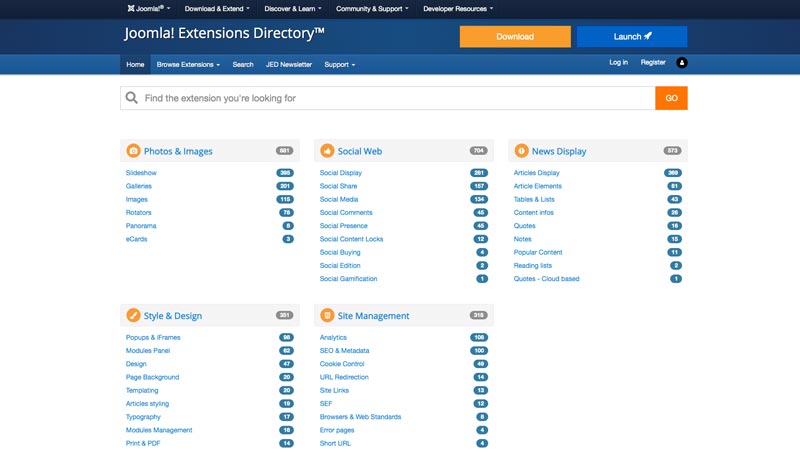This screenshot has width=800, height=453.
Task: Select the Typography subcategory
Action: [143, 417]
